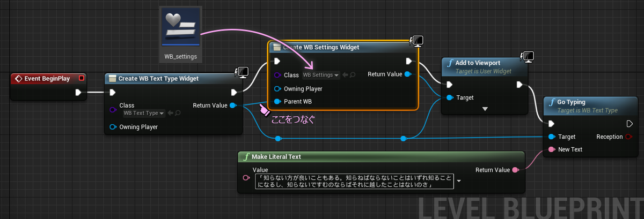Viewport: 644px width, 219px height.
Task: Open the WB Text Type class dropdown
Action: pos(143,113)
